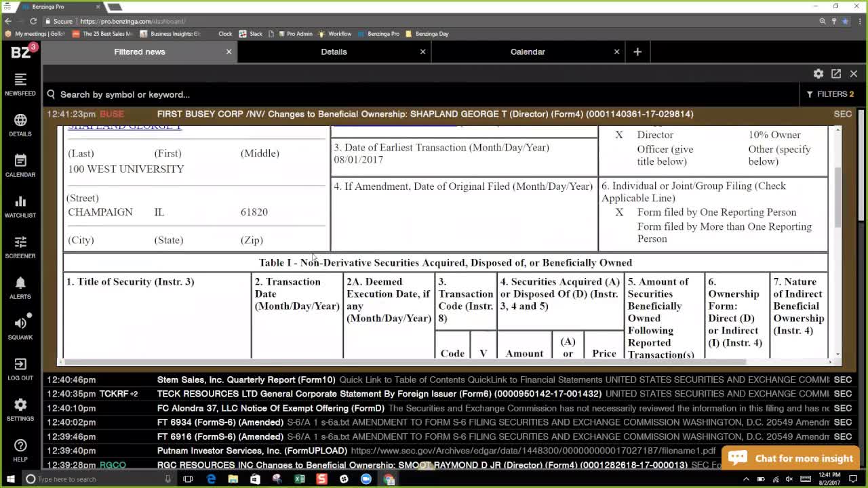Open the Workflow bookmark
The height and width of the screenshot is (488, 868).
click(334, 34)
